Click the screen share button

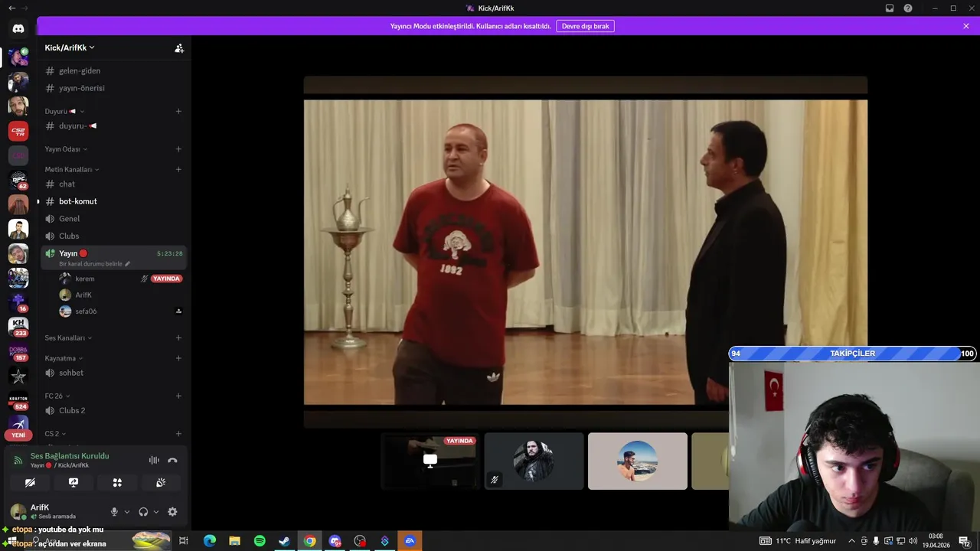[x=73, y=483]
